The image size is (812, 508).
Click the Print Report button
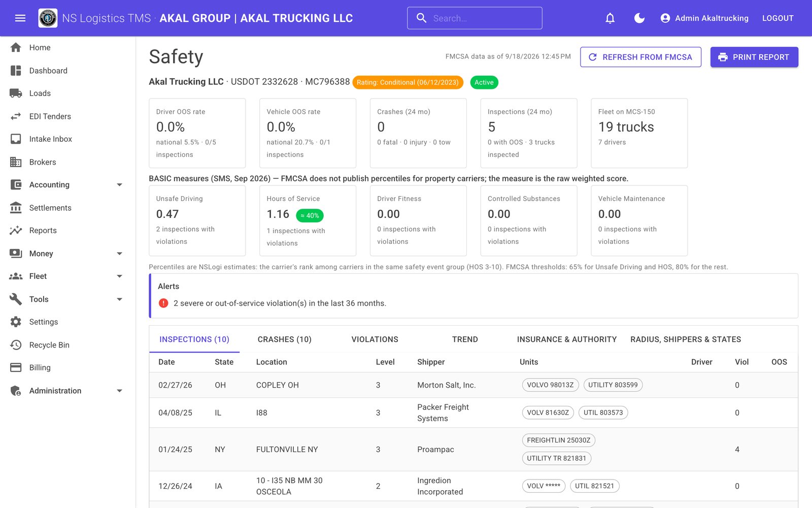click(754, 57)
